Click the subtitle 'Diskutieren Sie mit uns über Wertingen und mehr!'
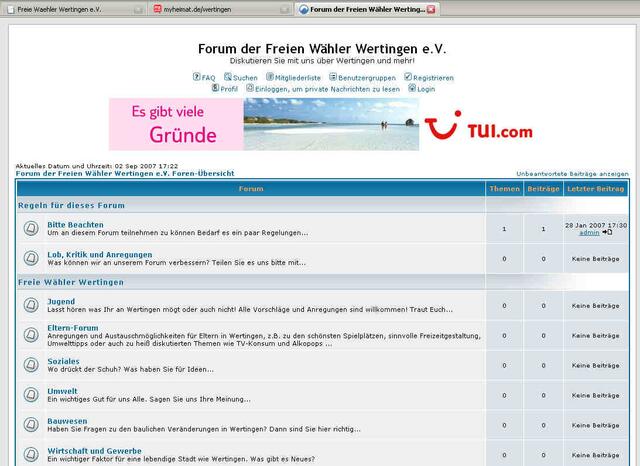Viewport: 640px width, 466px height. click(x=322, y=61)
